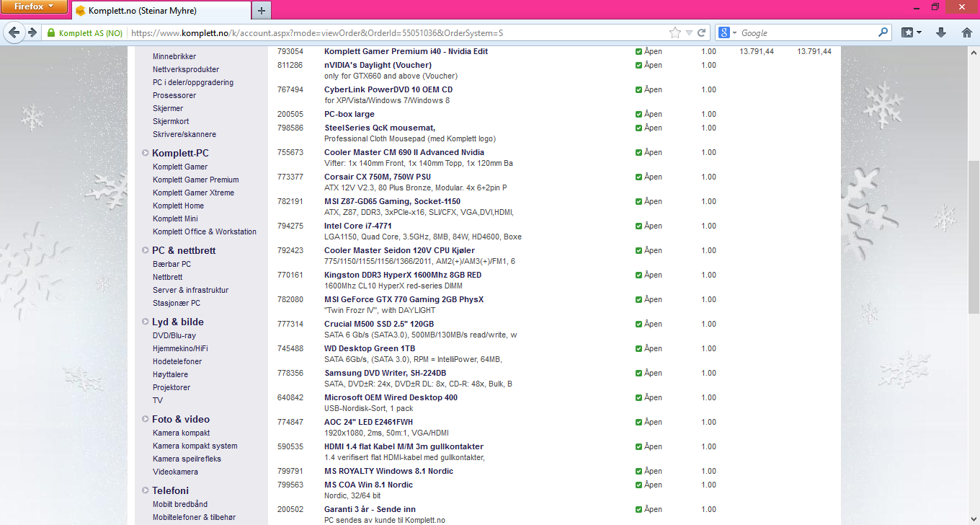Image resolution: width=980 pixels, height=525 pixels.
Task: Select product name Kingston DDR3 HyperX 1600Mhz 8GB RED
Action: 403,275
